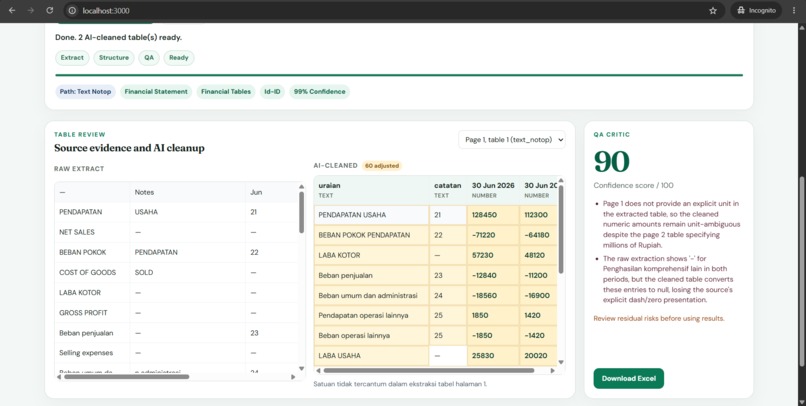Click the 60 adjusted badge
Viewport: 806px width, 406px height.
(x=381, y=165)
